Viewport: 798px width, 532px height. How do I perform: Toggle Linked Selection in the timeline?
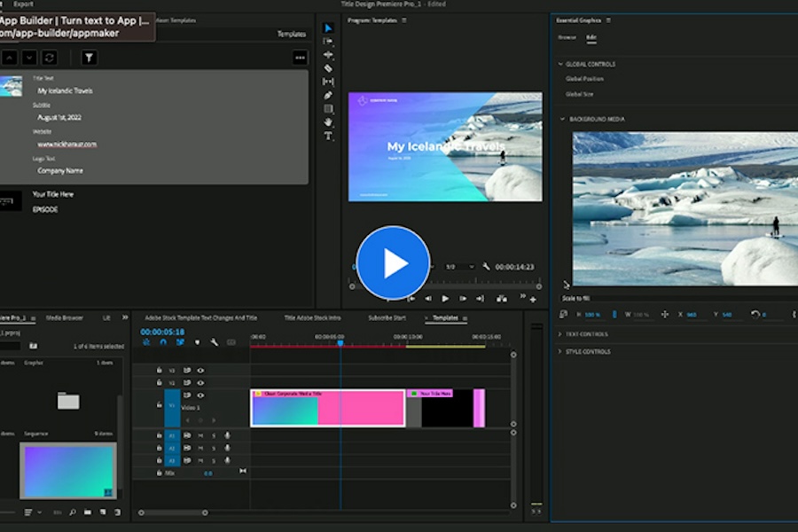[x=180, y=342]
